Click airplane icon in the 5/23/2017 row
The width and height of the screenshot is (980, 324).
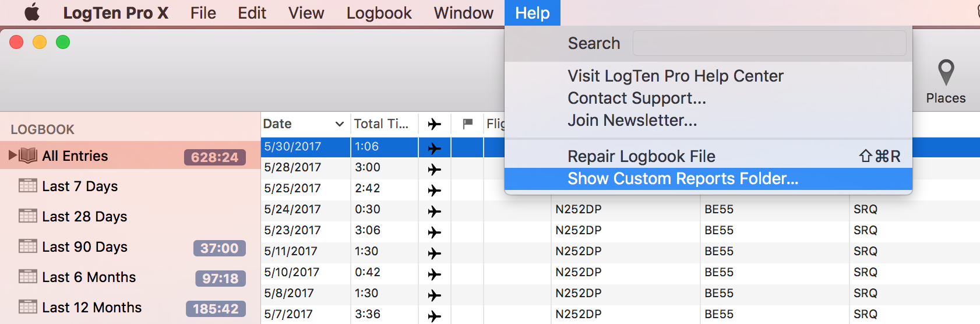pyautogui.click(x=435, y=233)
